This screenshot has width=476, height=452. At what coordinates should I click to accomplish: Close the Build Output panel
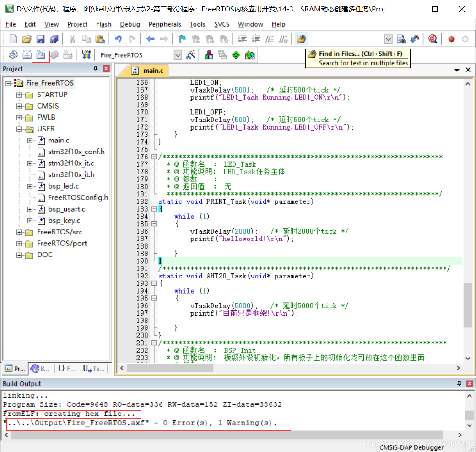(469, 384)
